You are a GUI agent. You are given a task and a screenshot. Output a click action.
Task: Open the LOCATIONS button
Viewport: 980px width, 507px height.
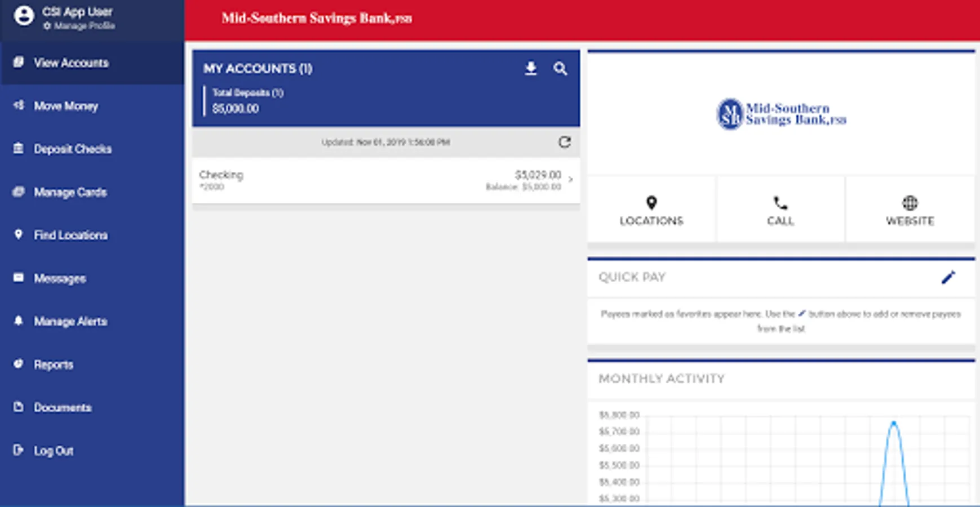pyautogui.click(x=651, y=210)
